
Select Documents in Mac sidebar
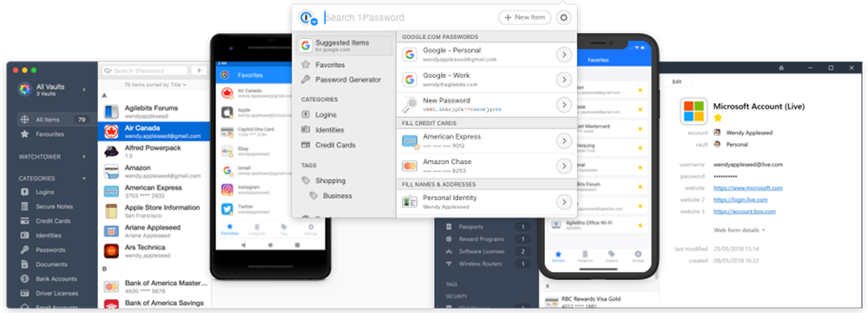point(44,264)
